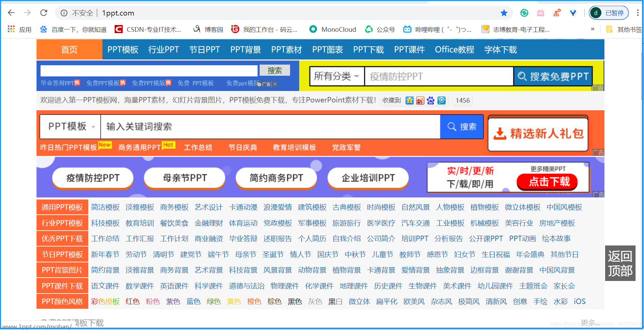Screen dimensions: 644x330
Task: Open PPT图表 nav item
Action: click(328, 50)
